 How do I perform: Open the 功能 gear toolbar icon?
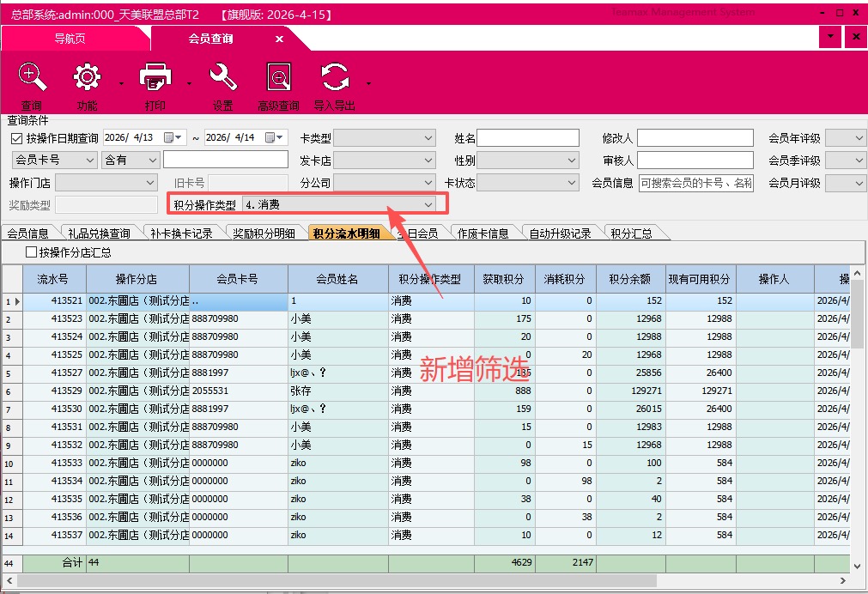(87, 80)
